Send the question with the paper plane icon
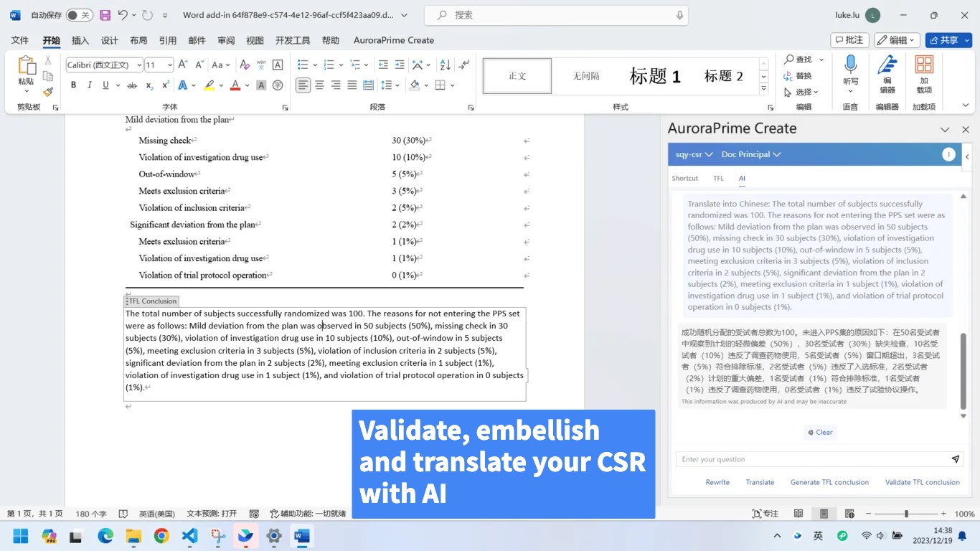 [956, 459]
